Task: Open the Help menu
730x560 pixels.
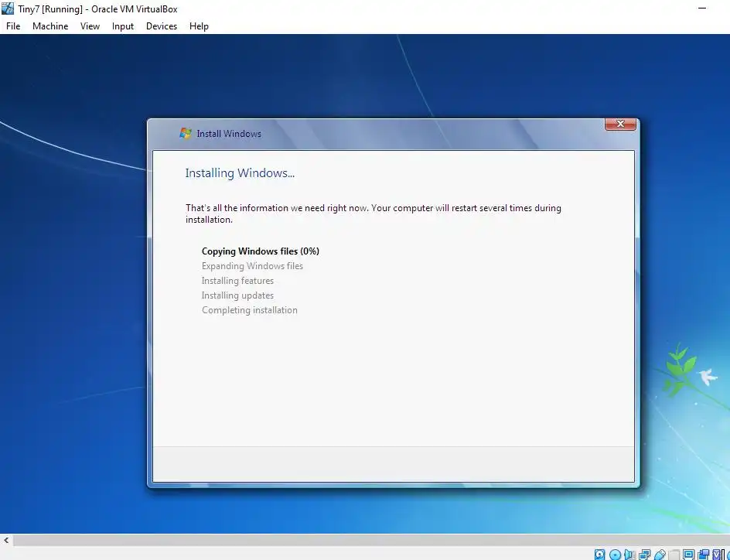Action: [x=199, y=26]
